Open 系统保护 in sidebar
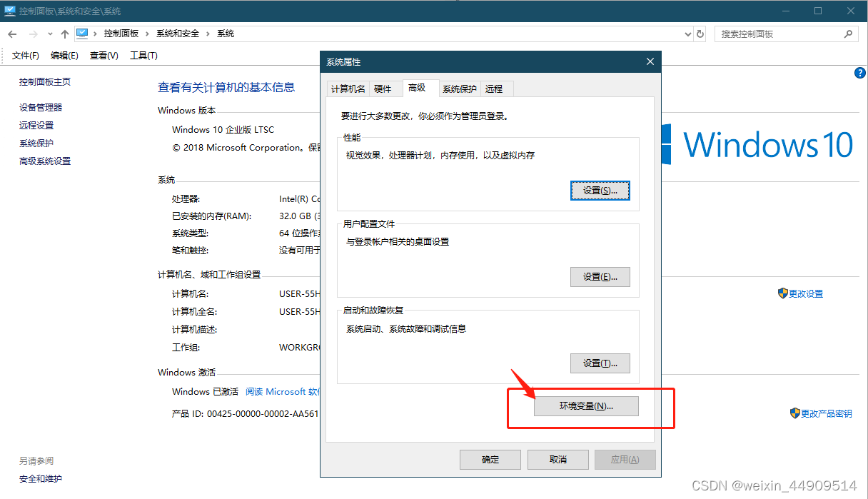 (36, 143)
